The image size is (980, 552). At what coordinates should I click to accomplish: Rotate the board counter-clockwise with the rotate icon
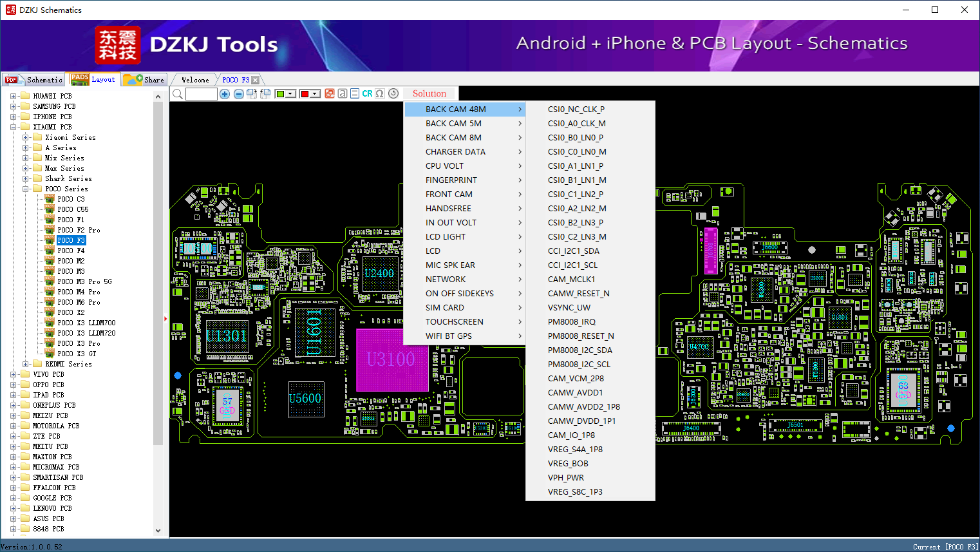265,94
